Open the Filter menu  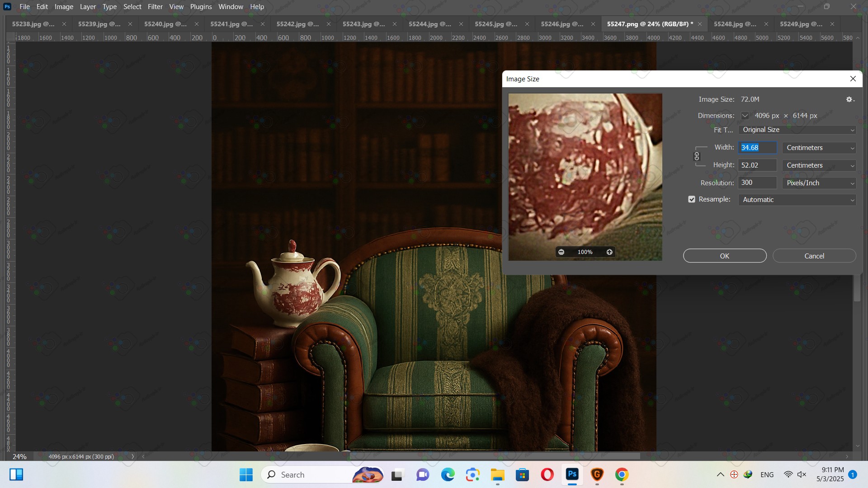pos(155,7)
